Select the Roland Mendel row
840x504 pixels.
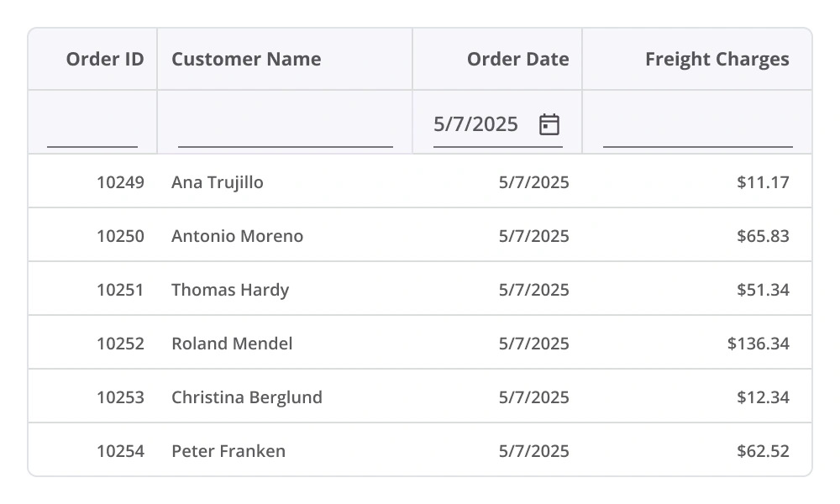pyautogui.click(x=232, y=344)
